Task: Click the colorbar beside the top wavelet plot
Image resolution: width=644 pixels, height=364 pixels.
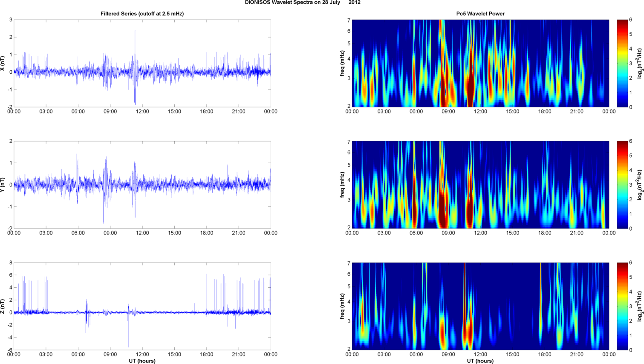Action: (x=622, y=63)
